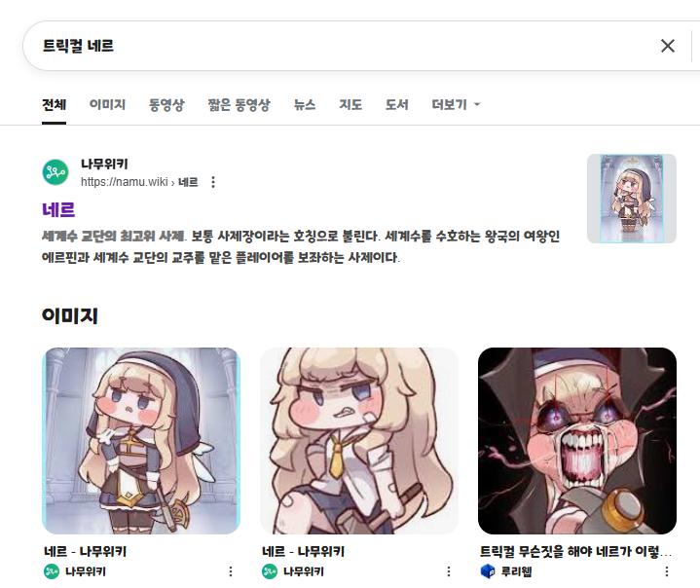Open the small 네르 thumbnail beside the wiki result

pyautogui.click(x=631, y=199)
